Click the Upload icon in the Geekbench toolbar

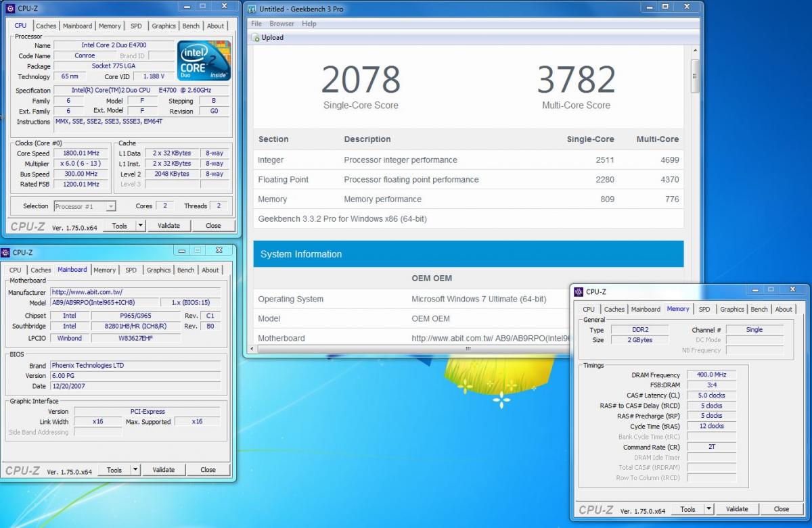pos(256,38)
